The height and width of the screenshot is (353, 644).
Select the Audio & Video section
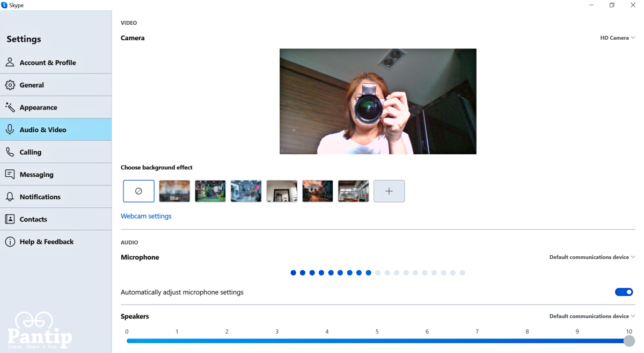pyautogui.click(x=56, y=129)
